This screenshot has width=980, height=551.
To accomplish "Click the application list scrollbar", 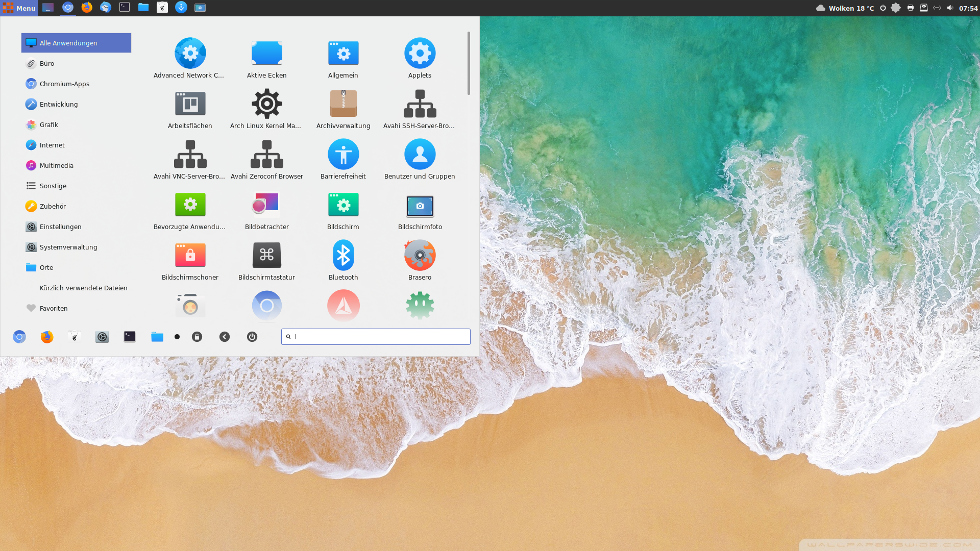I will click(x=469, y=63).
